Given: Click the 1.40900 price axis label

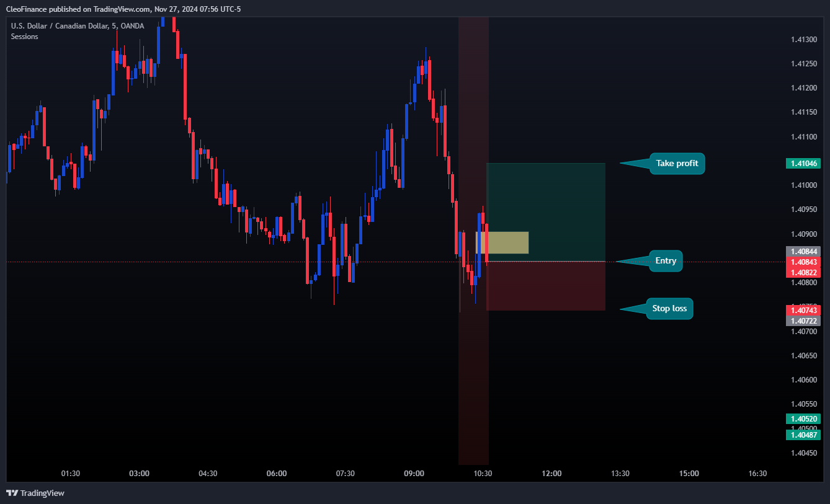Looking at the screenshot, I should (803, 234).
